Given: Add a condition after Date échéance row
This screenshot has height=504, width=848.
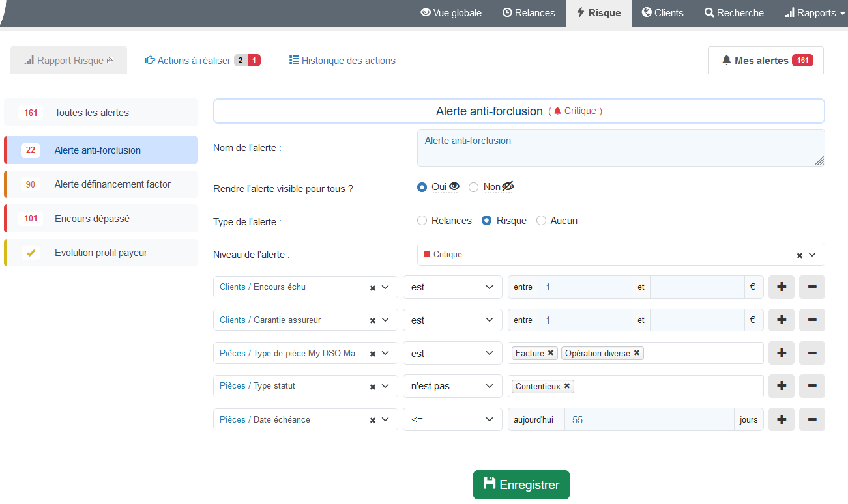Looking at the screenshot, I should click(782, 419).
